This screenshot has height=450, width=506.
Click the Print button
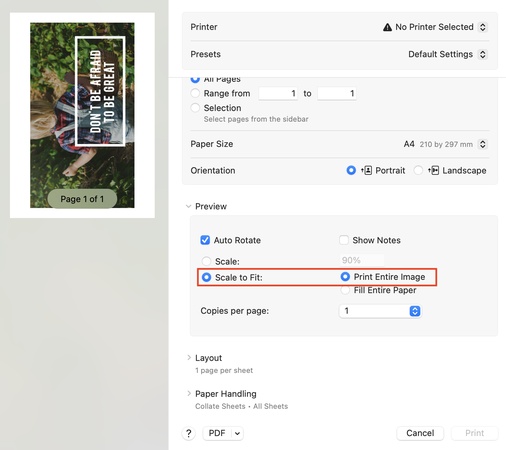(474, 433)
